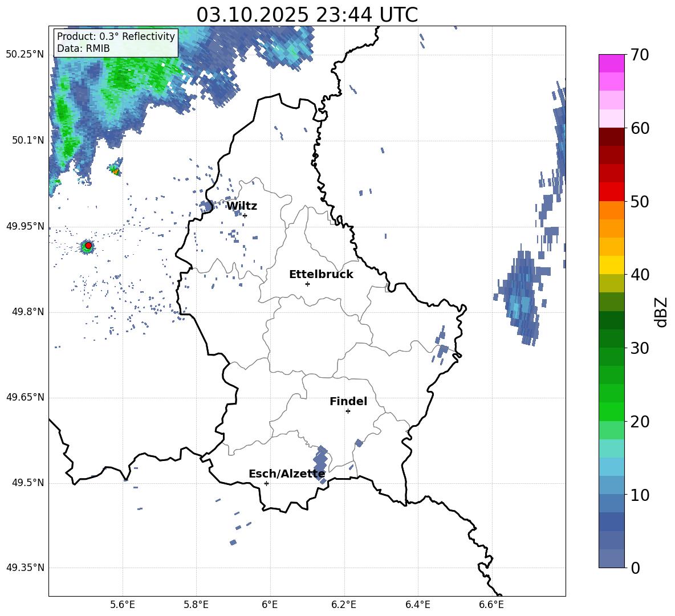The height and width of the screenshot is (616, 675).
Task: Click the Wiltz city label
Action: point(242,206)
